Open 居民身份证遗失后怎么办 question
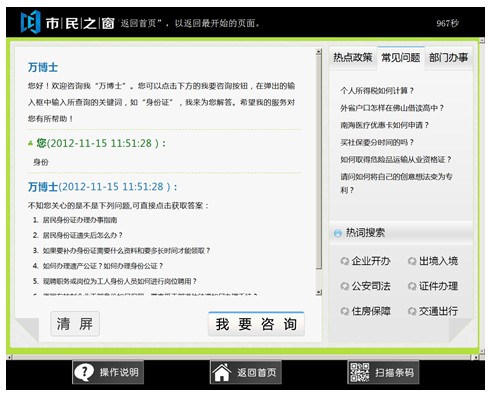This screenshot has width=488, height=397. 83,235
